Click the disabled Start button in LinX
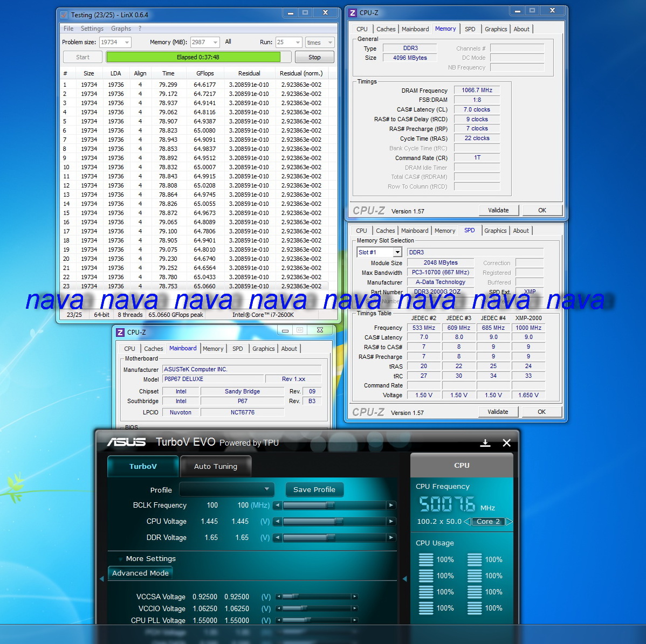This screenshot has width=646, height=644. coord(83,57)
